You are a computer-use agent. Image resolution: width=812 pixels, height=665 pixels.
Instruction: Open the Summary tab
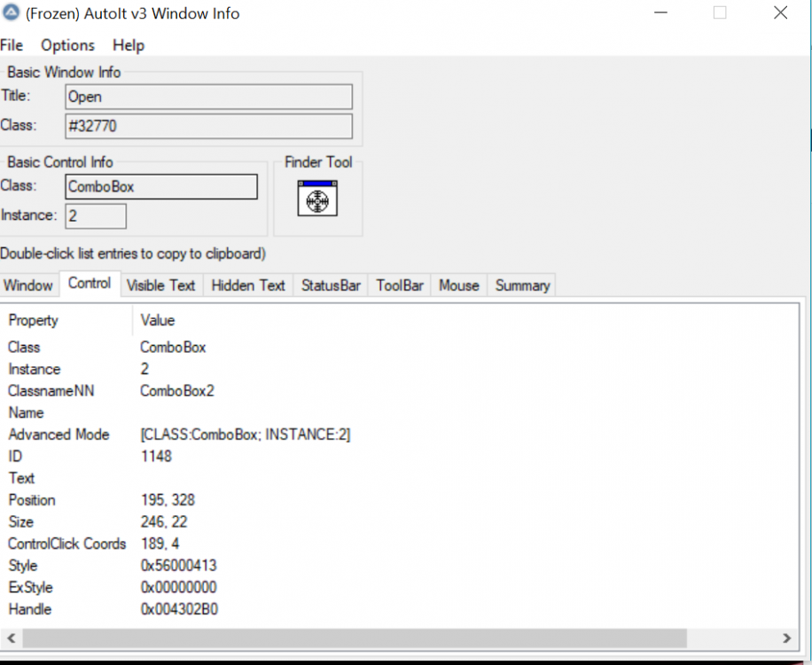click(522, 286)
